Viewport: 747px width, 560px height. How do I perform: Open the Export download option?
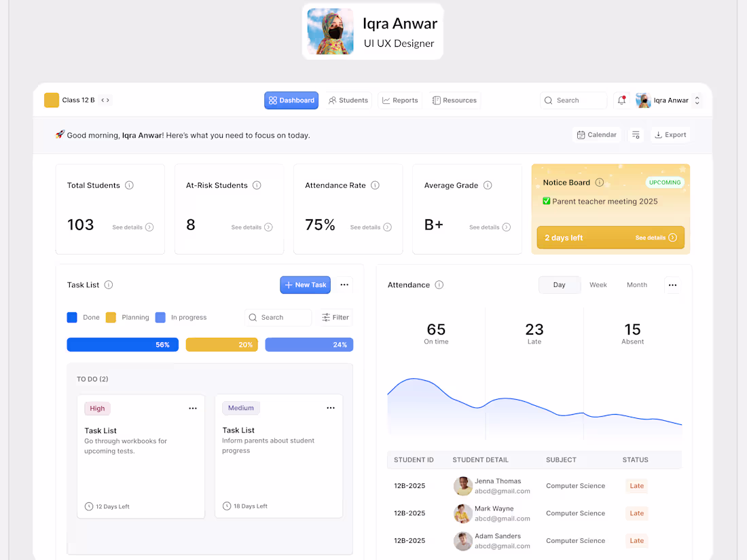pos(670,134)
